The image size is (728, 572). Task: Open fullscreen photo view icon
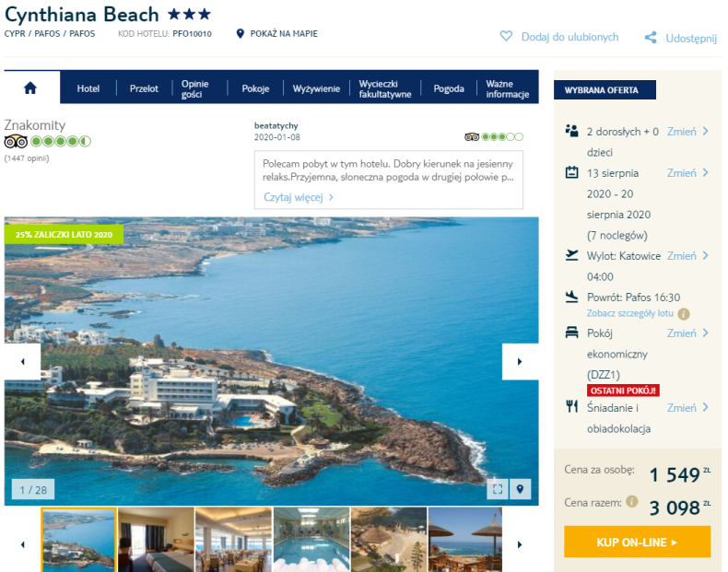498,489
